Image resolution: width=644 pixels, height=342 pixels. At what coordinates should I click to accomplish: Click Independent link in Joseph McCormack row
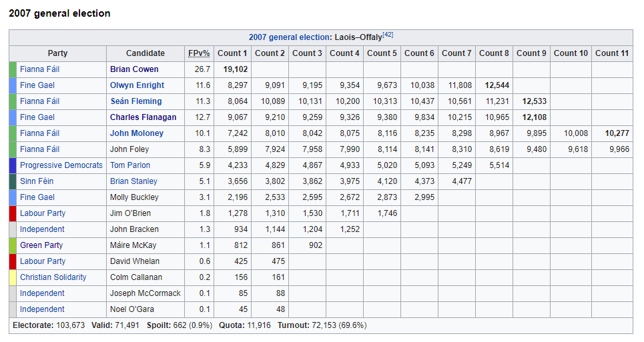(42, 293)
